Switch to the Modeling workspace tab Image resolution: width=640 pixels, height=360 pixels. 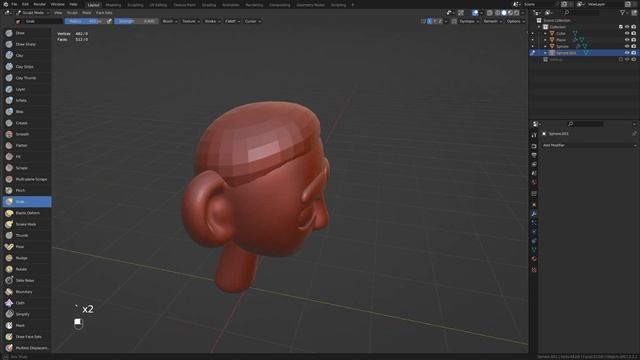click(113, 5)
